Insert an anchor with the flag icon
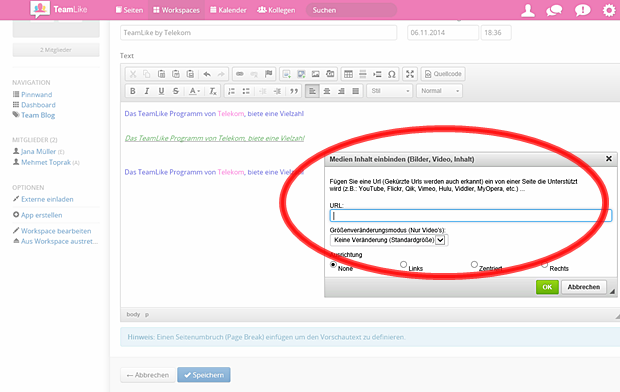This screenshot has width=620, height=392. 268,74
